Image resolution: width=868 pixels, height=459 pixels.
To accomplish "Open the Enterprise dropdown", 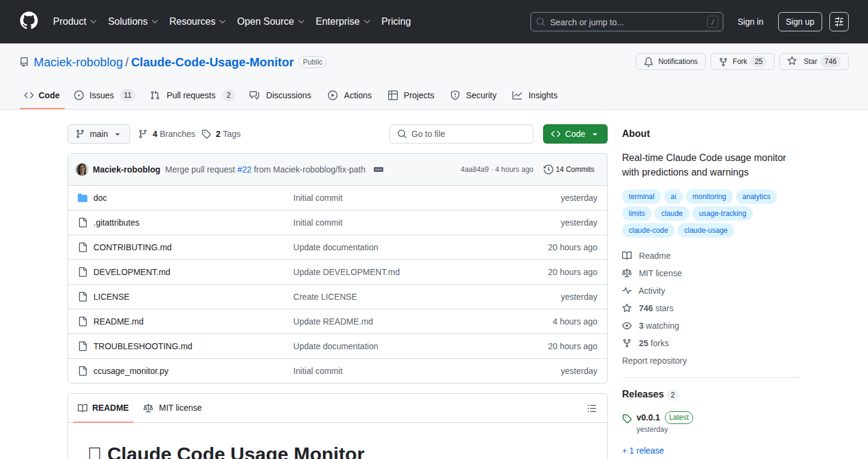I will pyautogui.click(x=343, y=22).
